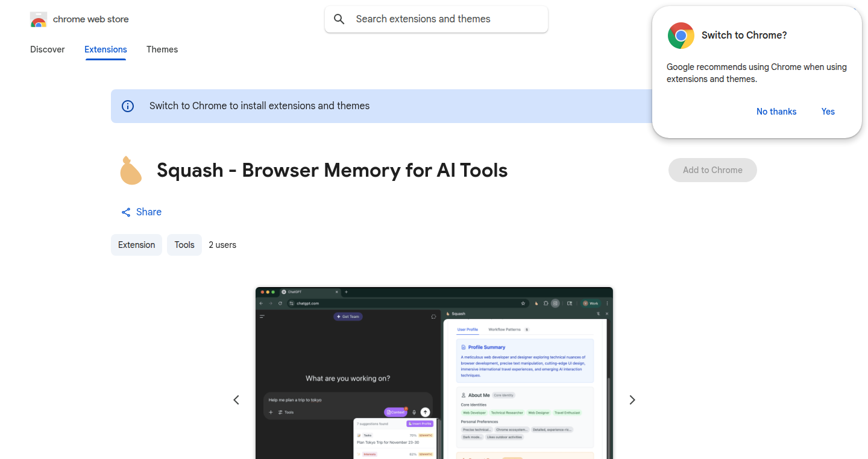Click the 'Google recommends using Chrome' message
Screen dimensions: 868x459
(756, 73)
